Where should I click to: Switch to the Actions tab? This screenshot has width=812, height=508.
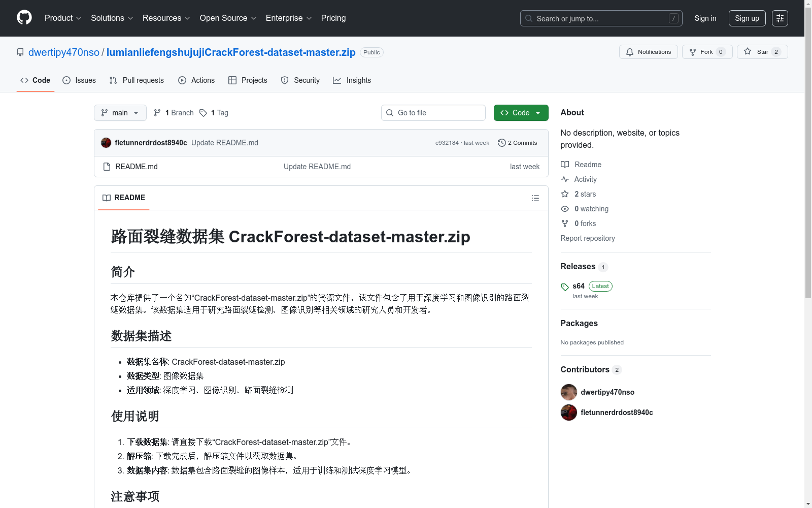point(196,80)
